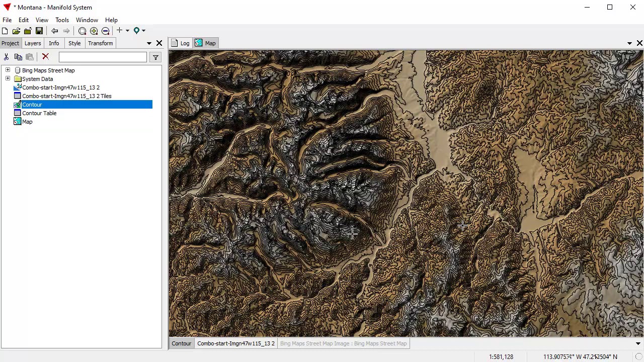Click the Bing Maps Street Map Image layer tab
This screenshot has width=644, height=362.
tap(343, 343)
